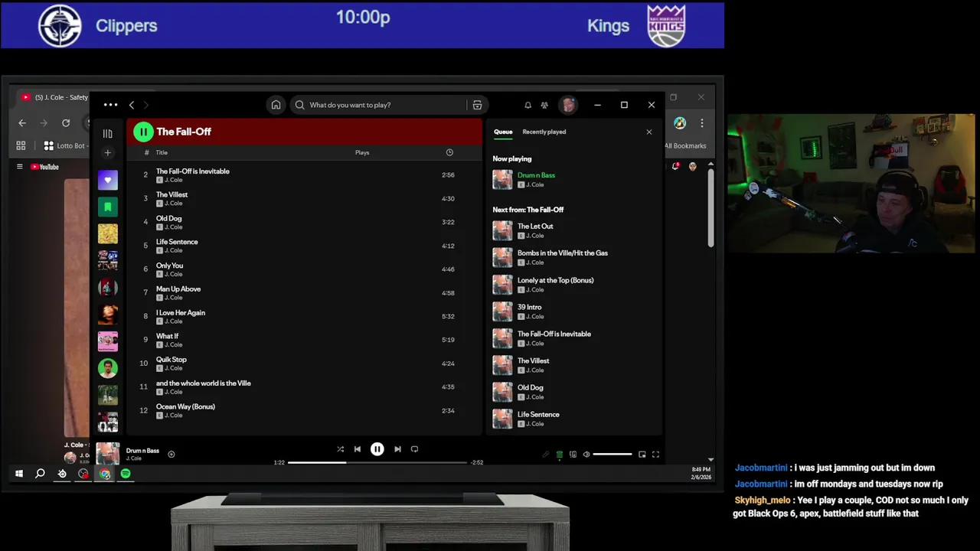Image resolution: width=980 pixels, height=551 pixels.
Task: Mute the volume speaker icon
Action: point(586,455)
